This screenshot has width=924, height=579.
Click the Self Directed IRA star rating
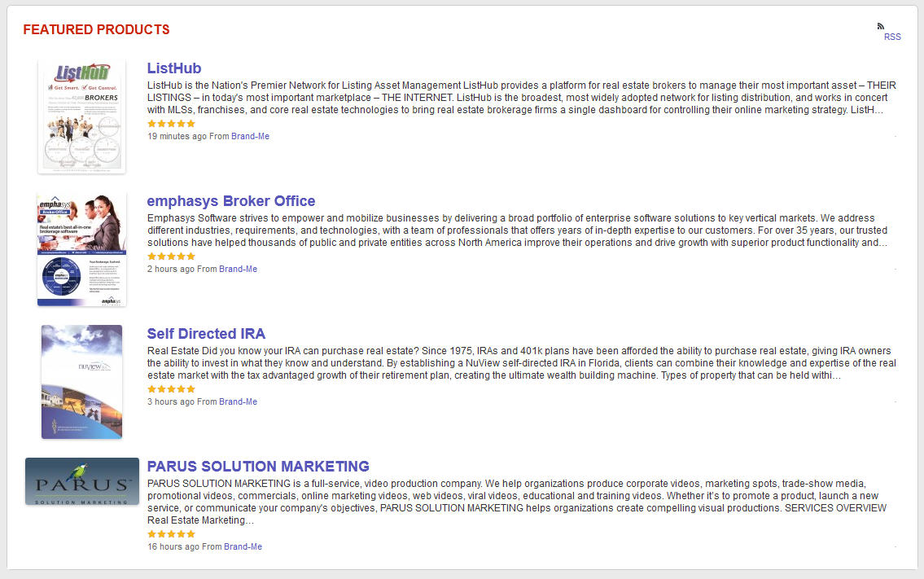pos(171,389)
